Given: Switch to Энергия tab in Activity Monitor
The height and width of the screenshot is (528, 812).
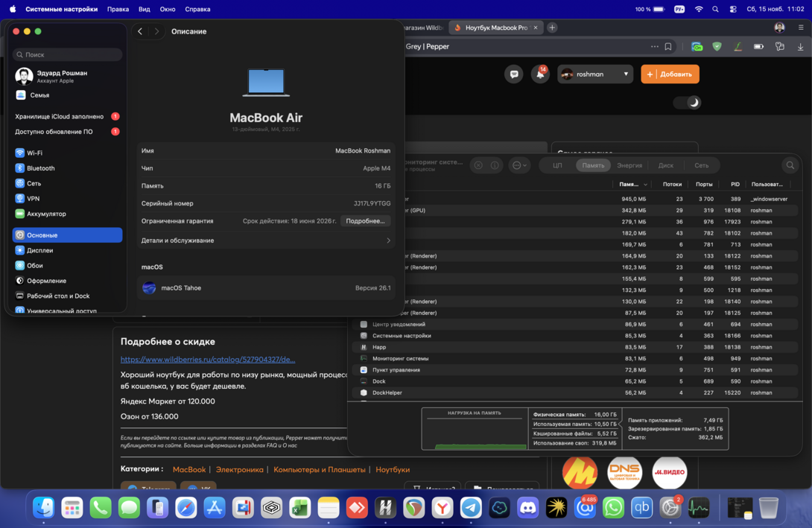Looking at the screenshot, I should coord(629,165).
